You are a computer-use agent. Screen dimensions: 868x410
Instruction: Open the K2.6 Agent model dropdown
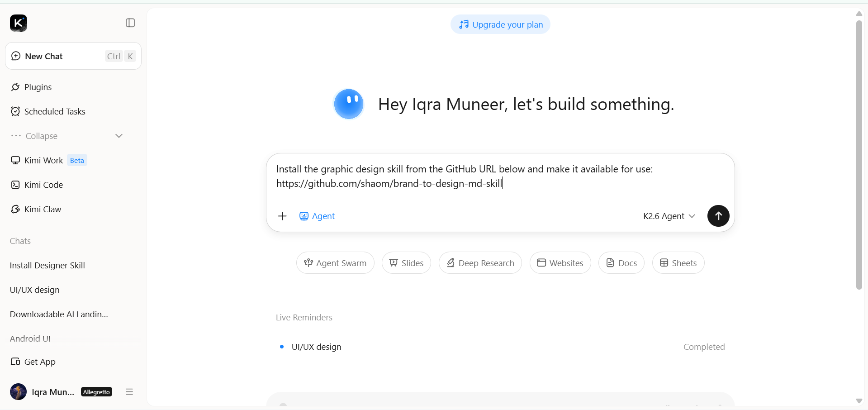(x=669, y=216)
